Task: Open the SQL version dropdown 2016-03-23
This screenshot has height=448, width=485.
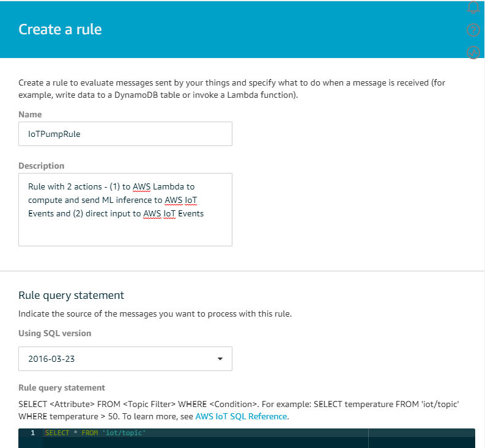Action: 125,359
